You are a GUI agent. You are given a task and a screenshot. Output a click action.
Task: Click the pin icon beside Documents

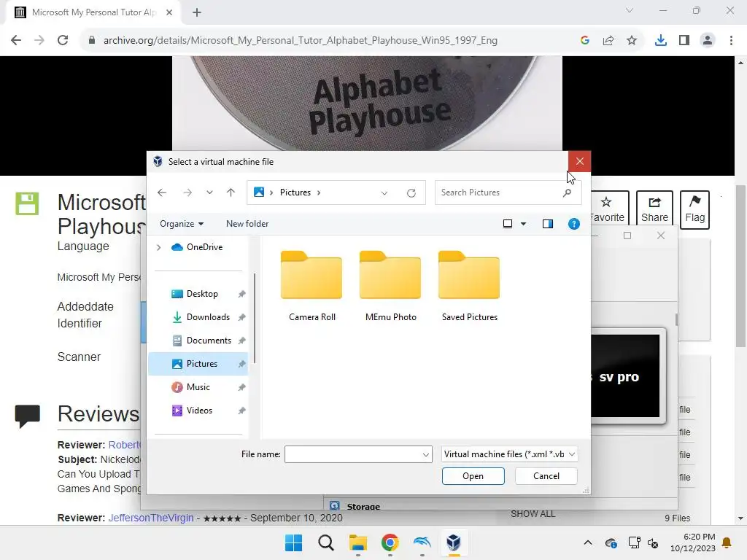tap(241, 341)
